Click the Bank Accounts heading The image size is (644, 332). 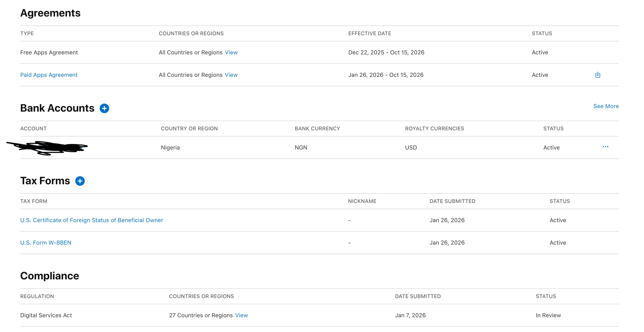pyautogui.click(x=57, y=108)
